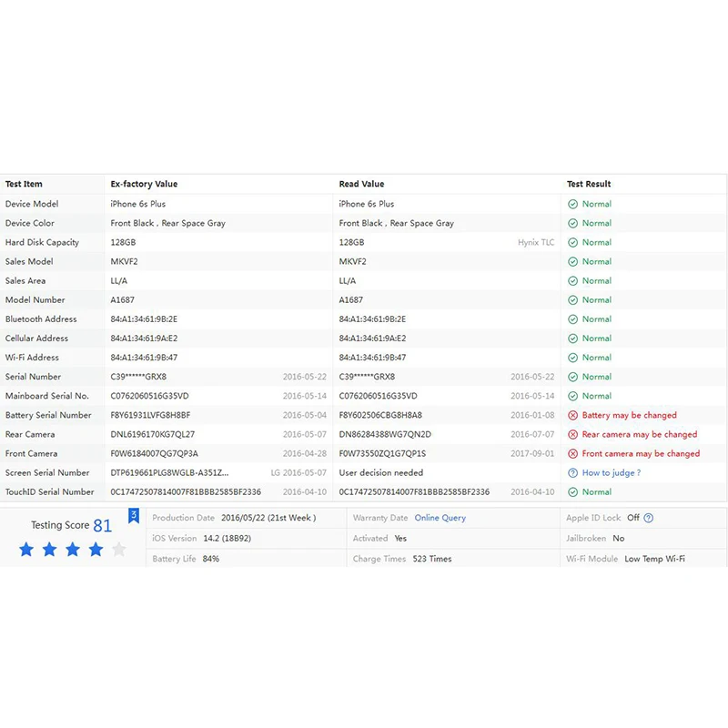Image resolution: width=728 pixels, height=728 pixels.
Task: Click the User decision needed cell
Action: pos(381,472)
